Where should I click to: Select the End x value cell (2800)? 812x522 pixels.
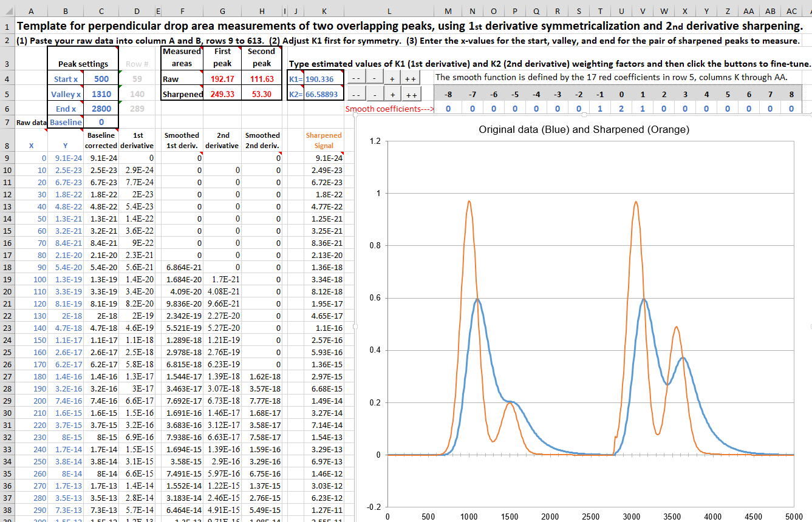101,109
